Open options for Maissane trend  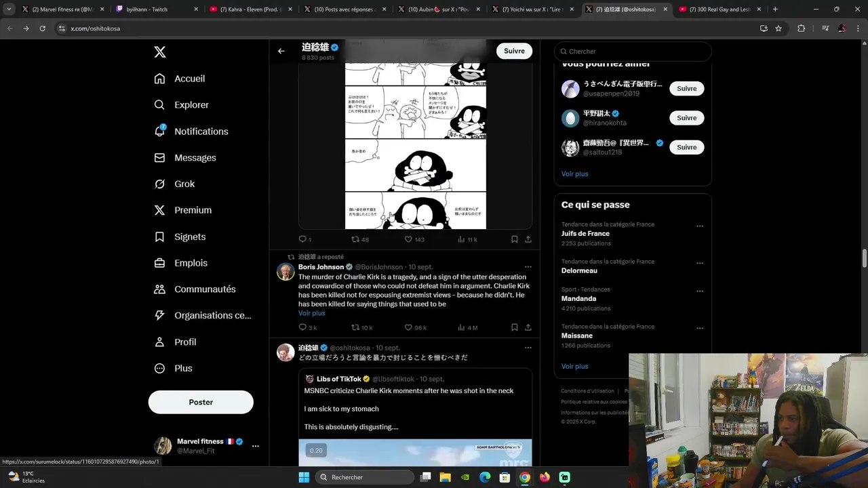[x=700, y=328]
